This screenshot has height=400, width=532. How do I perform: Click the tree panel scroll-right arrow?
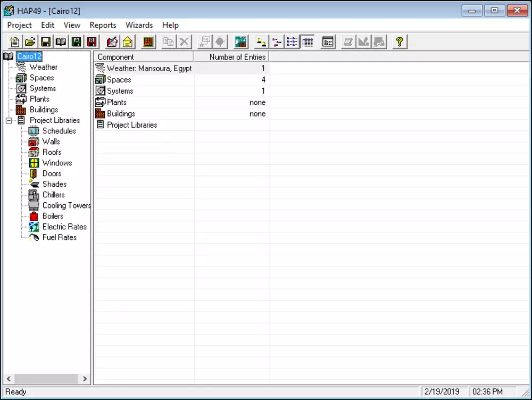[x=85, y=379]
